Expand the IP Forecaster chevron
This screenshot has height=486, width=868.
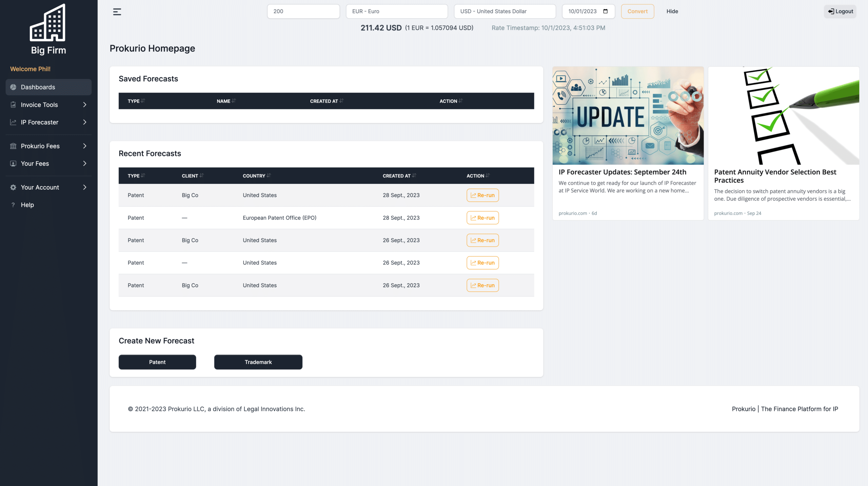(85, 122)
